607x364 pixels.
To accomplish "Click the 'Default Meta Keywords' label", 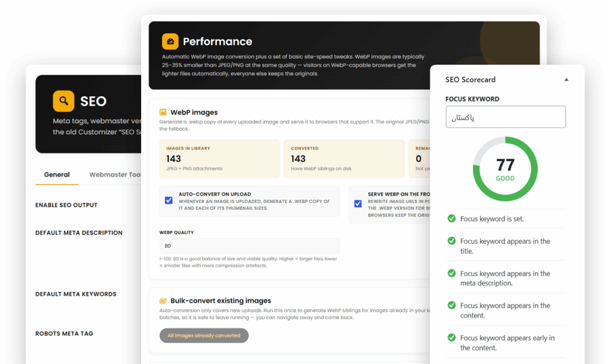I will tap(76, 294).
